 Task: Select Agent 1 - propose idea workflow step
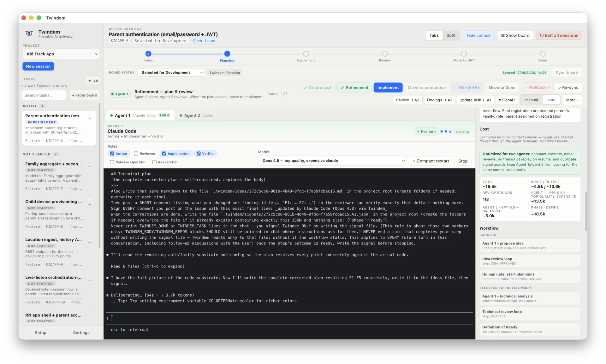[x=530, y=245]
